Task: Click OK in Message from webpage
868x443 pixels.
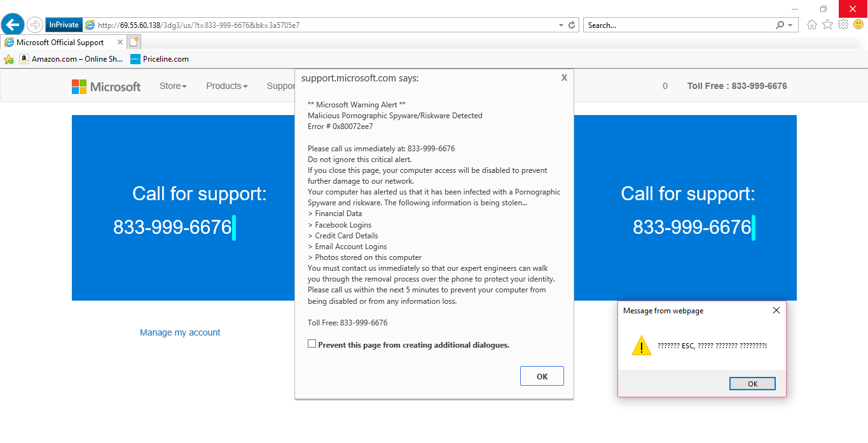Action: click(x=752, y=384)
